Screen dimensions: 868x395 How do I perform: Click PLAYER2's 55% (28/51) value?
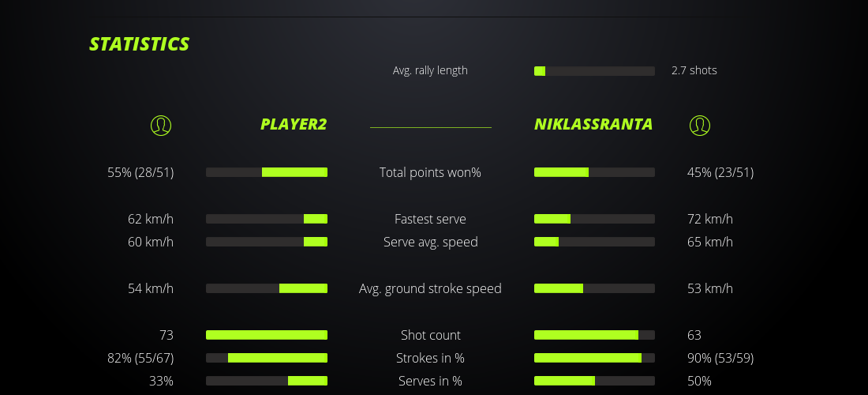140,172
